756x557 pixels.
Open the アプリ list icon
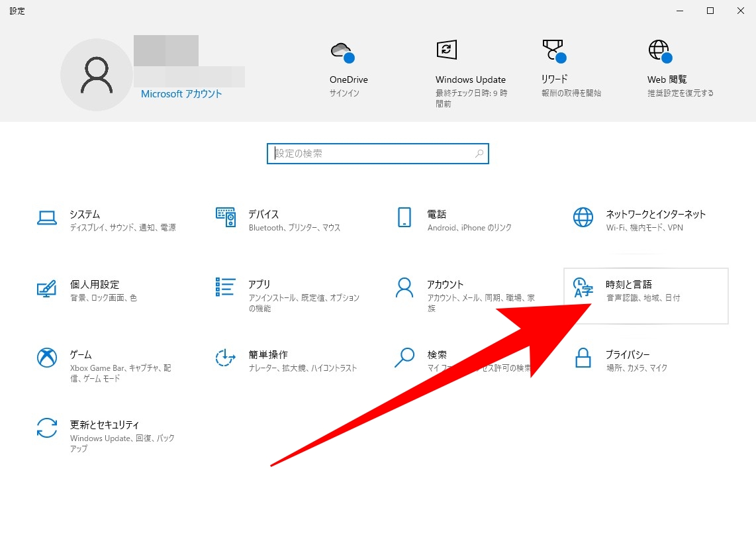coord(226,287)
